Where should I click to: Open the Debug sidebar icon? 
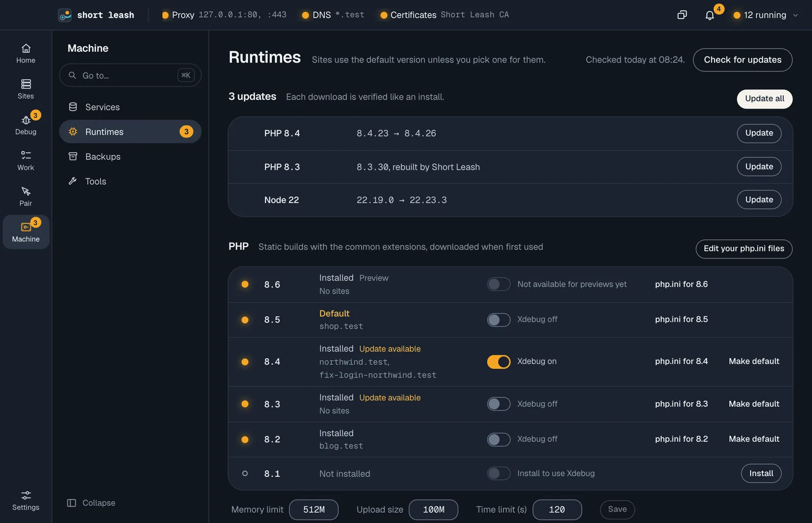(x=26, y=125)
